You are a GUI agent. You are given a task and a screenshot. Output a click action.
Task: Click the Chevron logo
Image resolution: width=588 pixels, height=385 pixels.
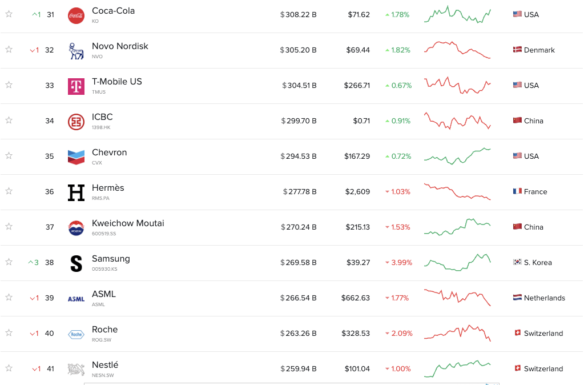click(76, 157)
